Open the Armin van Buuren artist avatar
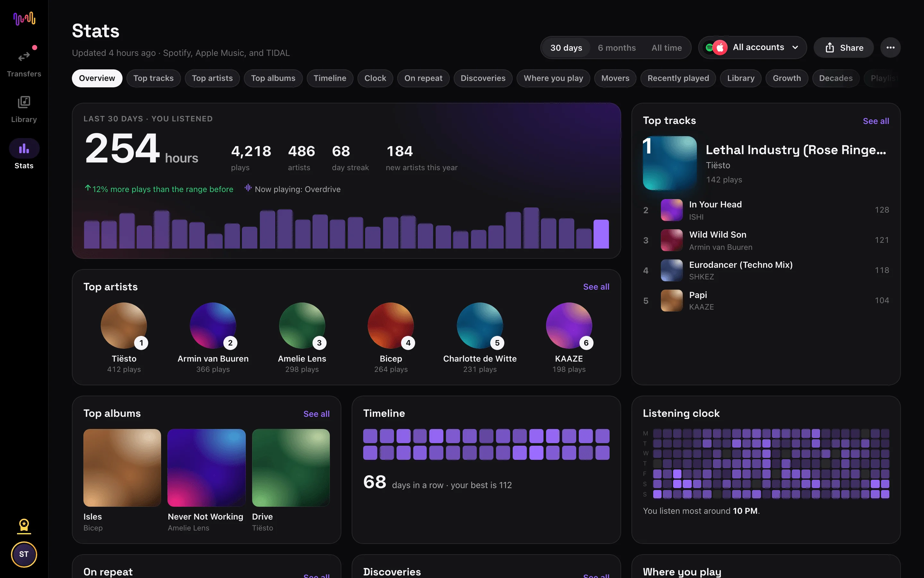 pos(213,325)
